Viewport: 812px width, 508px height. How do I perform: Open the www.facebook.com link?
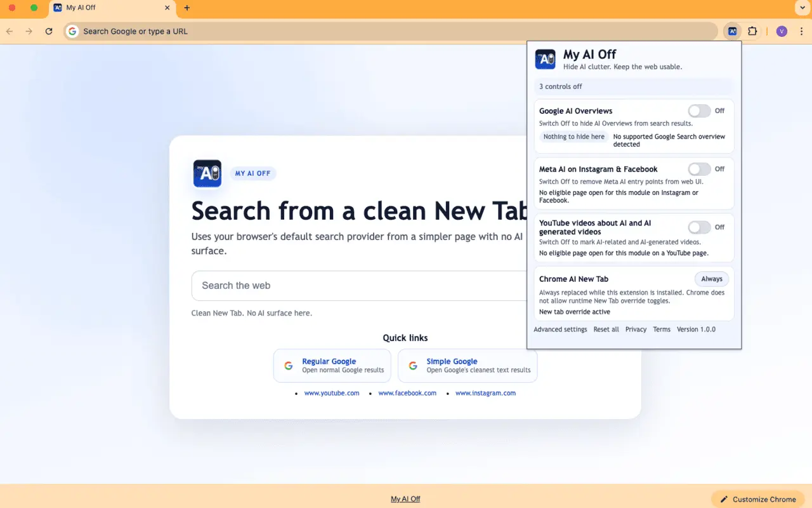[407, 393]
